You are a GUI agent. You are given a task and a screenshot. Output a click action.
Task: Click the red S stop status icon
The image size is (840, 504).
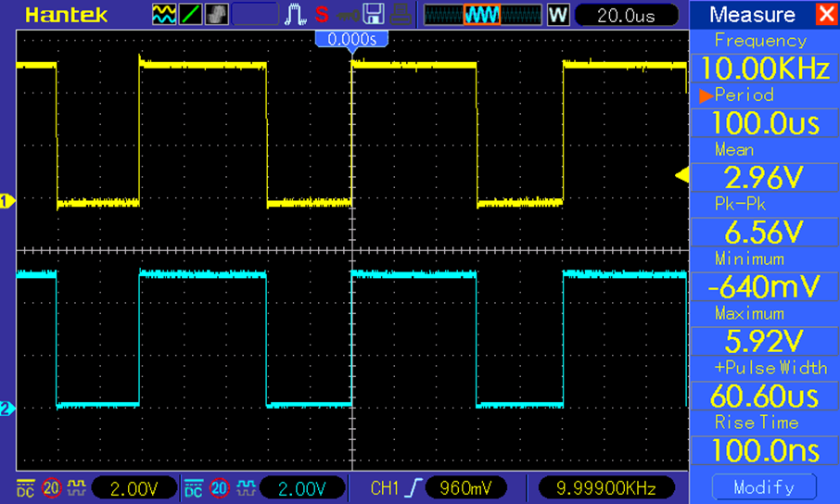tap(322, 15)
